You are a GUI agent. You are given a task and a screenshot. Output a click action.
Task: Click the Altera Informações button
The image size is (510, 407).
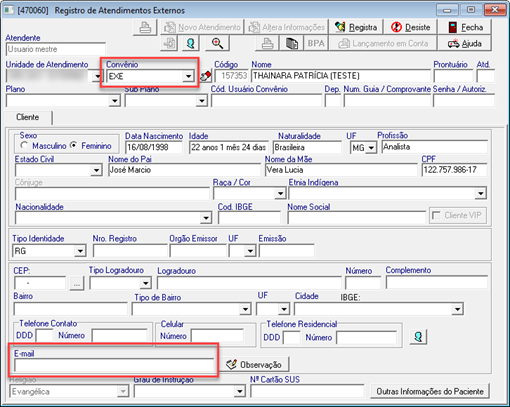pos(286,27)
